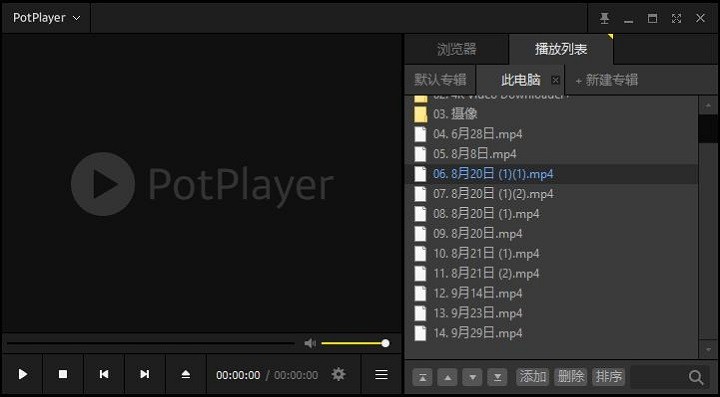This screenshot has height=397, width=720.
Task: Toggle the playlist panel hamburger icon
Action: tap(381, 375)
